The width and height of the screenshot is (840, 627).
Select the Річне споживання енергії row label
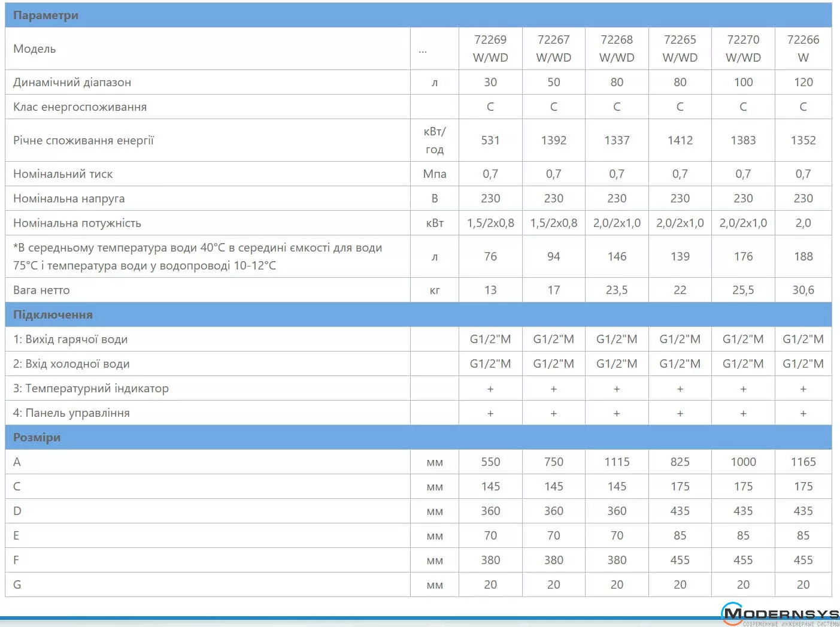pos(83,141)
